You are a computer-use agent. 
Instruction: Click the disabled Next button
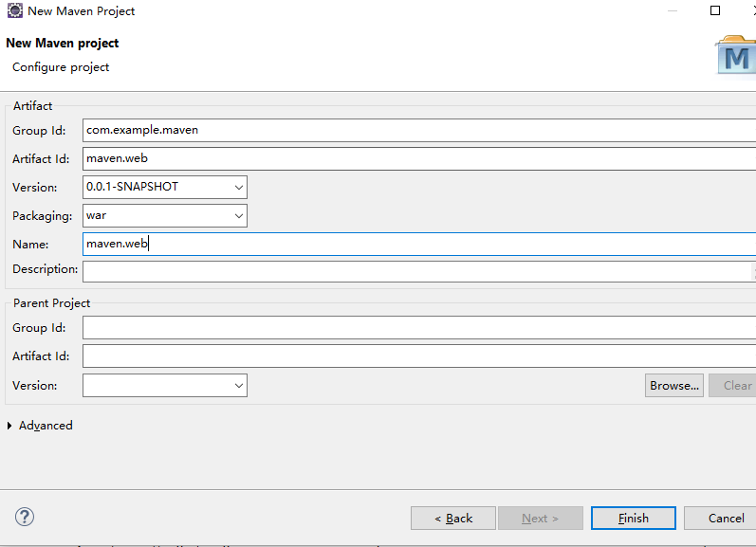point(541,518)
